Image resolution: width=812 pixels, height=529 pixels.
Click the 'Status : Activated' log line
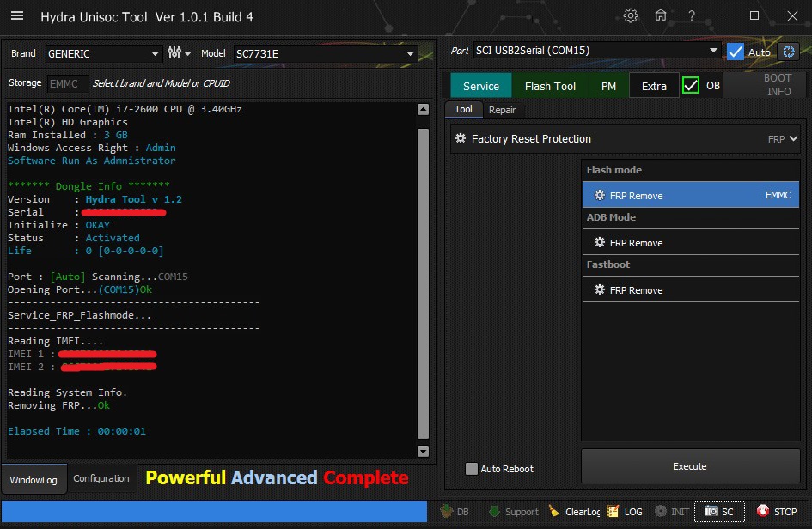(x=74, y=238)
